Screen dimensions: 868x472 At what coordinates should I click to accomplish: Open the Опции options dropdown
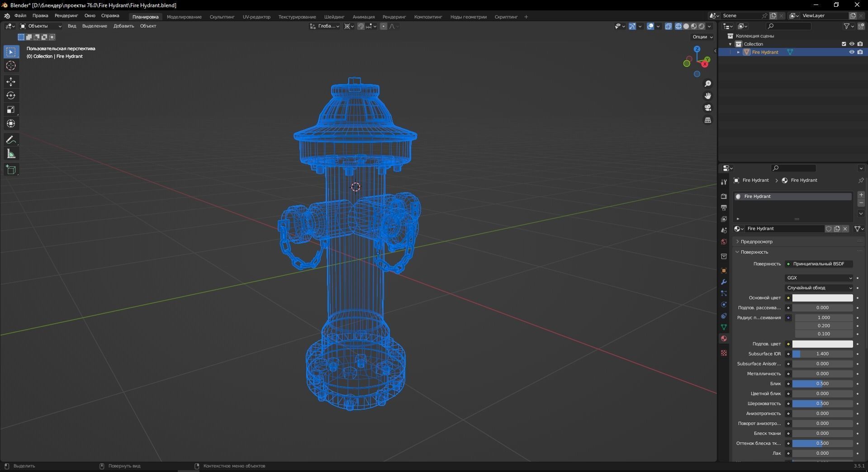tap(702, 37)
